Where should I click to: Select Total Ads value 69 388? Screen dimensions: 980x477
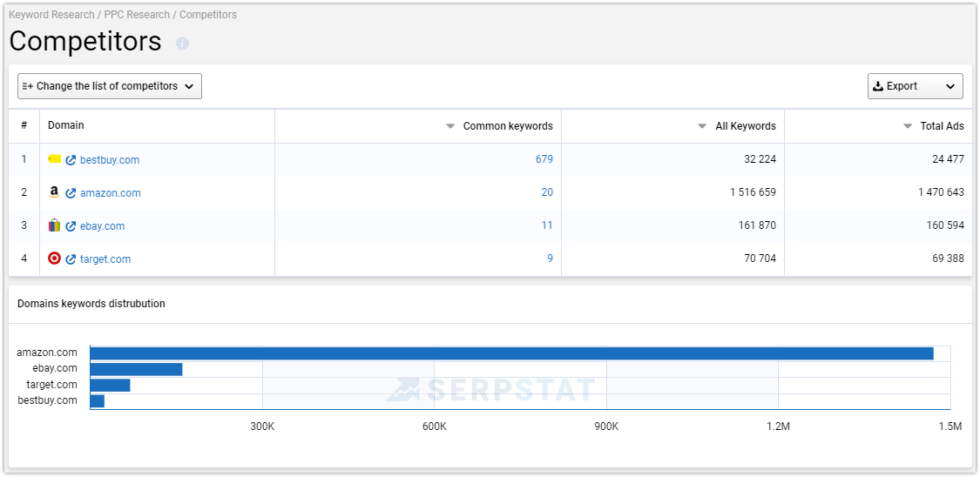[948, 259]
